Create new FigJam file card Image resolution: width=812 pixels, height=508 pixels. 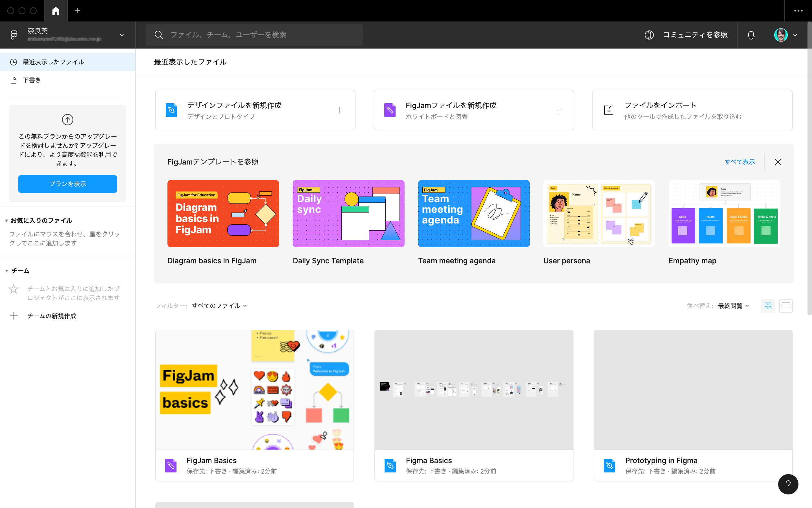coord(473,110)
